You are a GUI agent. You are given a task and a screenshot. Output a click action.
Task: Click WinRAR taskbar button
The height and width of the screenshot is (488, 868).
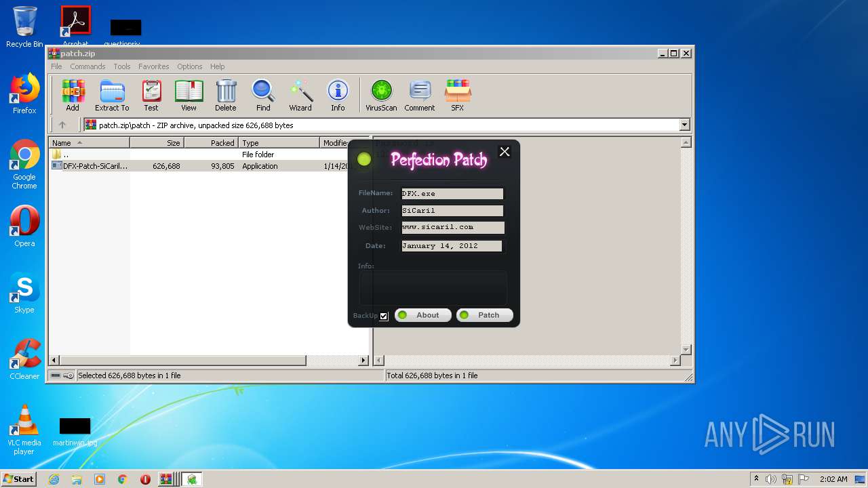[167, 479]
